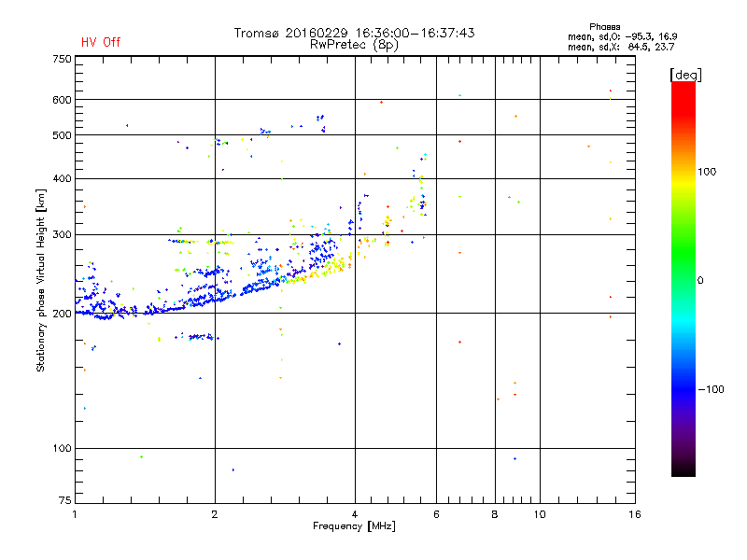Click the y-axis tick label '100'
747x560 pixels.
point(63,449)
